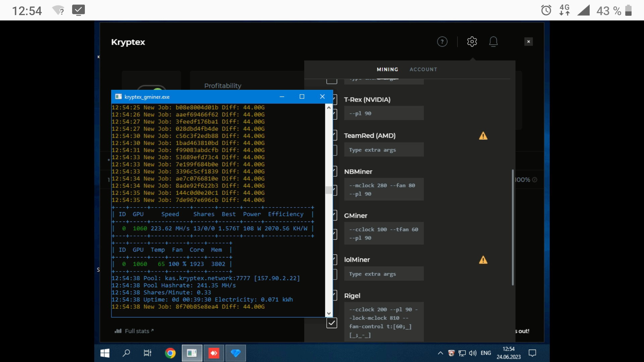This screenshot has height=362, width=644.
Task: Click the Uptime 0d 00:39:30 console line
Action: 202,300
